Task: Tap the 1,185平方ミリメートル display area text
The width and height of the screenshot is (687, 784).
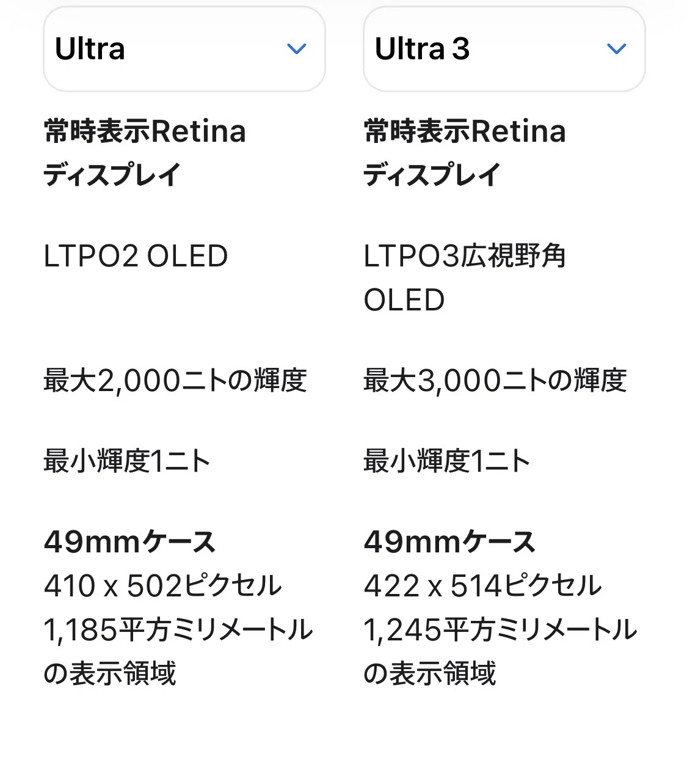Action: pos(178,651)
